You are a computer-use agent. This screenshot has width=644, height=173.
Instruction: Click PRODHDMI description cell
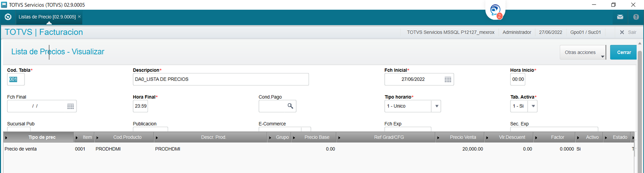[167, 149]
